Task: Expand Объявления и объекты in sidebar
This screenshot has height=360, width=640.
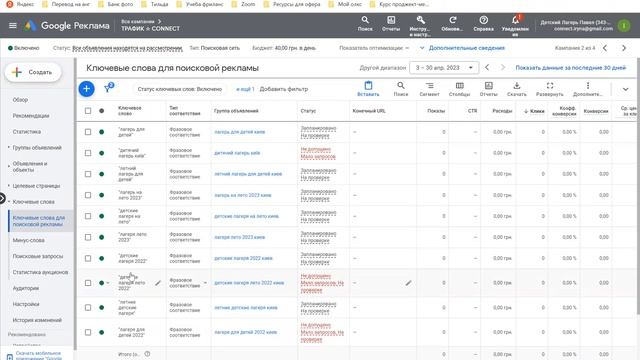Action: [x=9, y=166]
